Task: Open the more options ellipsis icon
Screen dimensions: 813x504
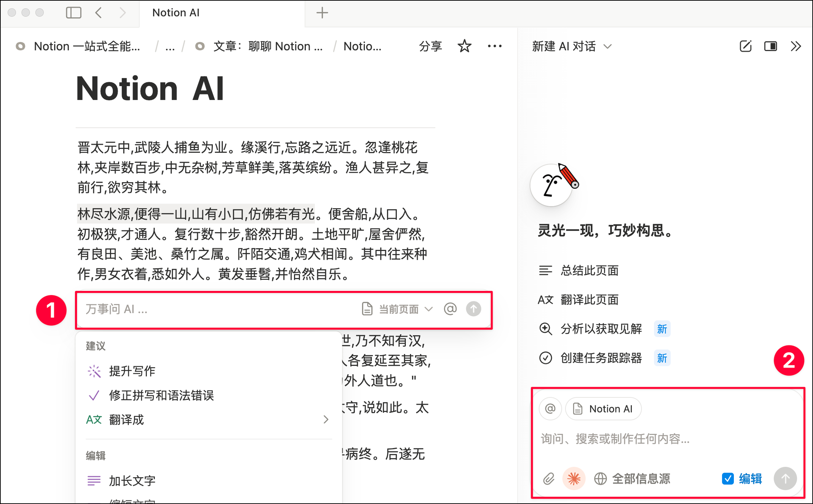Action: tap(494, 46)
